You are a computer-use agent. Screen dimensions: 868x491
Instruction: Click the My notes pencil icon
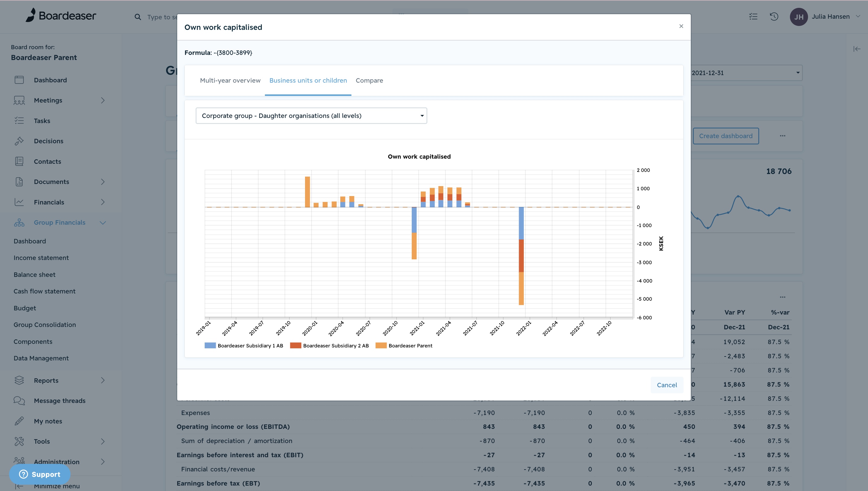coord(19,421)
